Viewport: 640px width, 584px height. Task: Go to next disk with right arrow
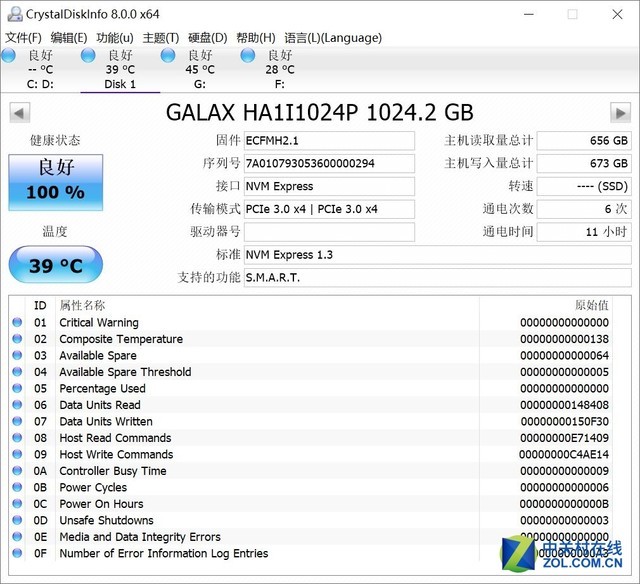tap(620, 113)
